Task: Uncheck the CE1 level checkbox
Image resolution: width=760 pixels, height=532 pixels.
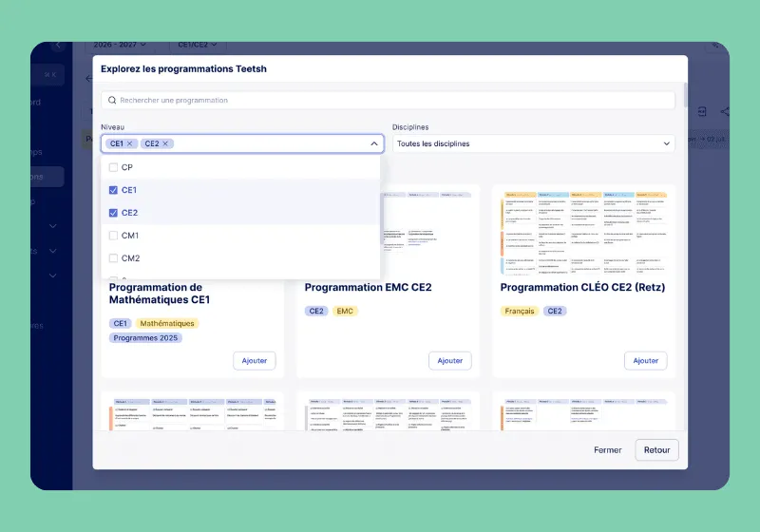Action: pyautogui.click(x=113, y=190)
